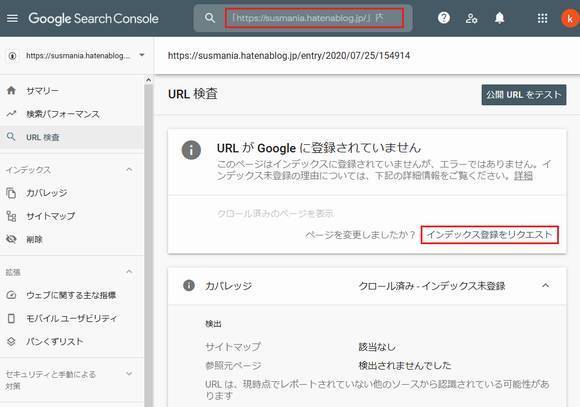Viewport: 580px width, 407px height.
Task: Click クロール済みのページを表示
Action: pyautogui.click(x=275, y=213)
